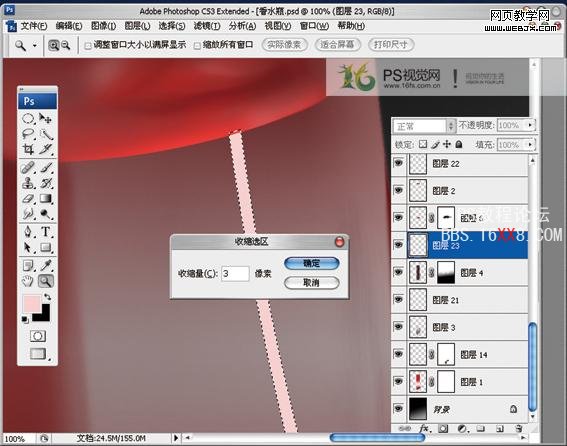Viewport: 567px width, 446px height.
Task: Click the 取消 cancel button
Action: pyautogui.click(x=312, y=283)
